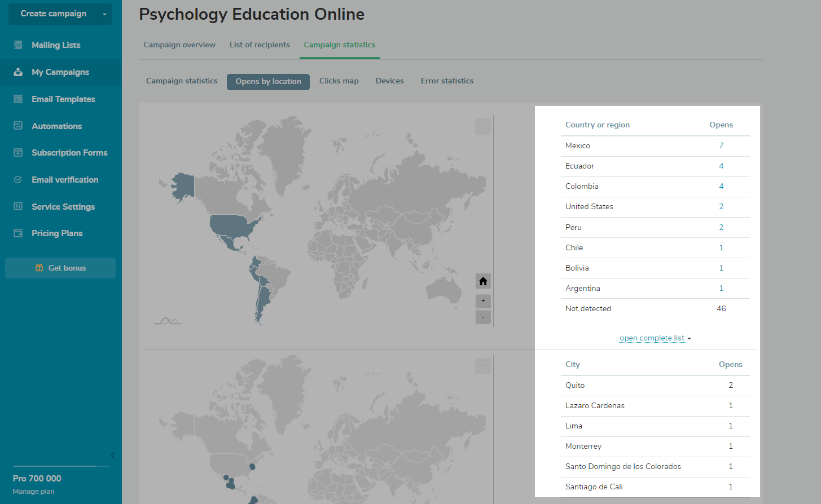Open the Create campaign dropdown arrow
This screenshot has height=504, width=821.
coord(104,14)
